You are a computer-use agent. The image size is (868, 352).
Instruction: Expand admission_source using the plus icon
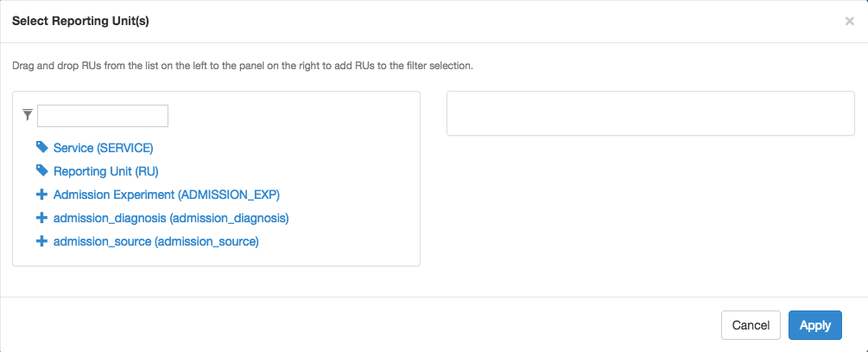click(x=41, y=241)
